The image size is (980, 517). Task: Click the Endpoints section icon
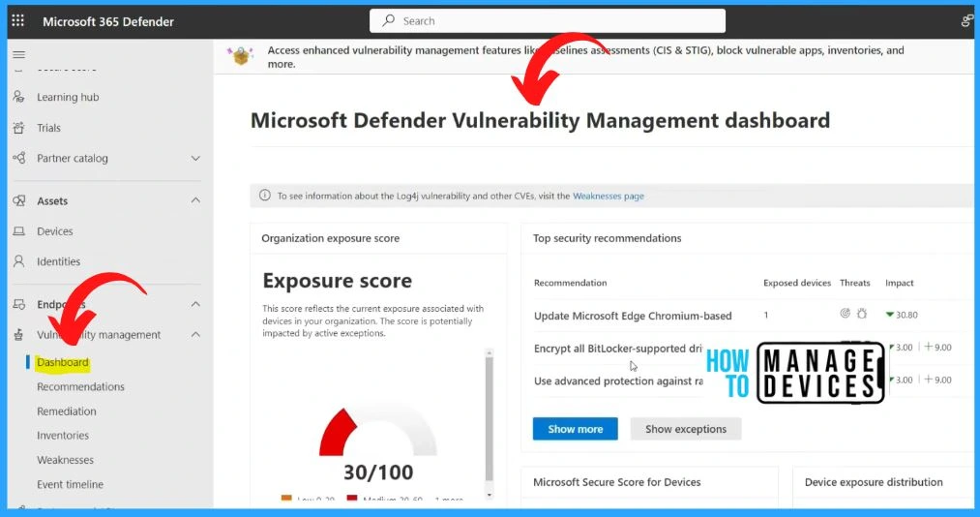tap(18, 304)
